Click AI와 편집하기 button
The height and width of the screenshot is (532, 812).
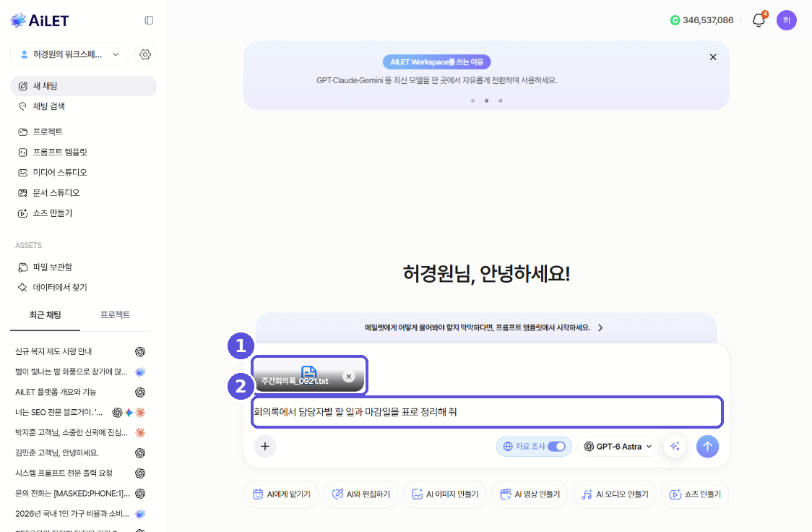361,494
